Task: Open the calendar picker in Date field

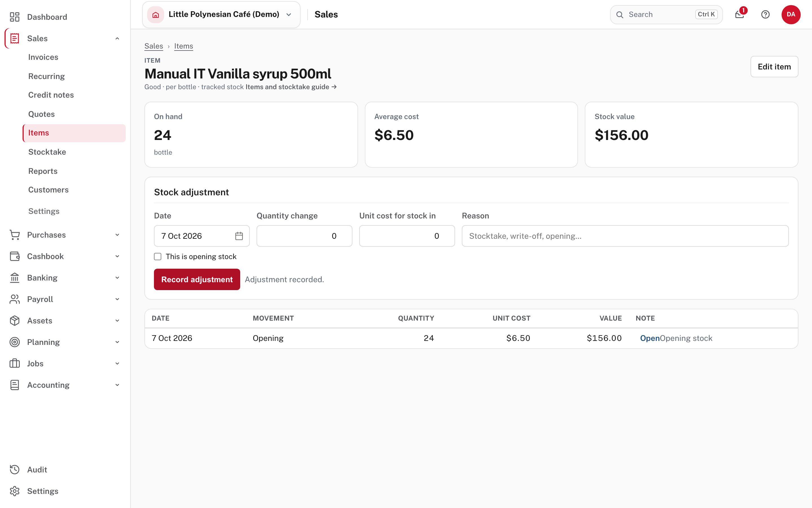Action: tap(239, 236)
